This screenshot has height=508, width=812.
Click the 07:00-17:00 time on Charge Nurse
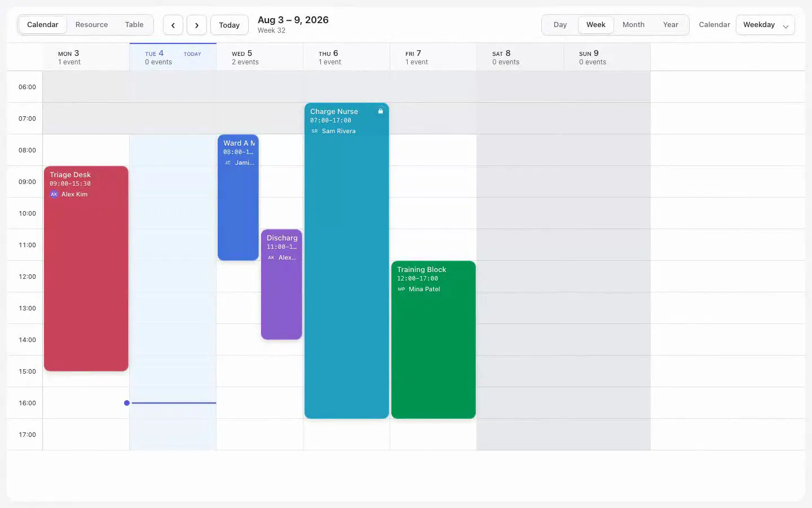330,120
